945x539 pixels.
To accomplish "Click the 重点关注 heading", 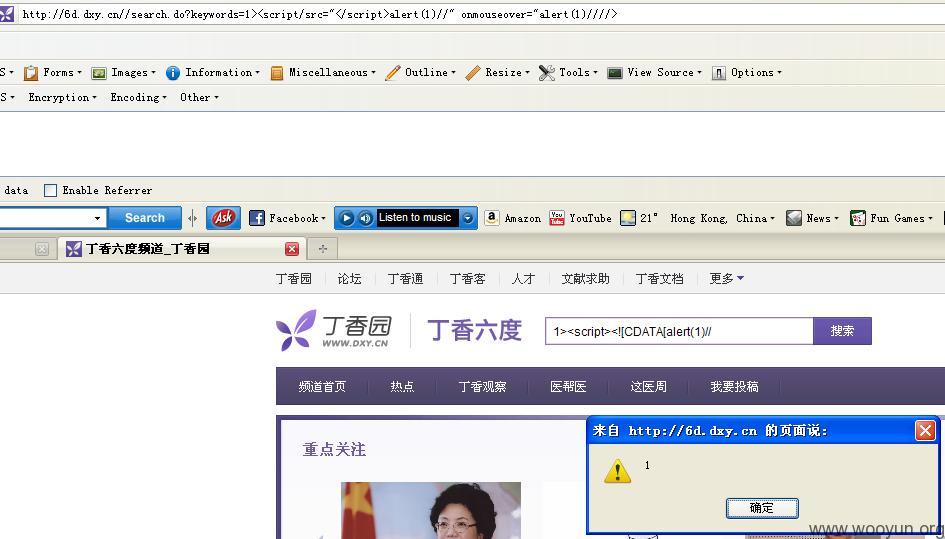I will point(334,450).
